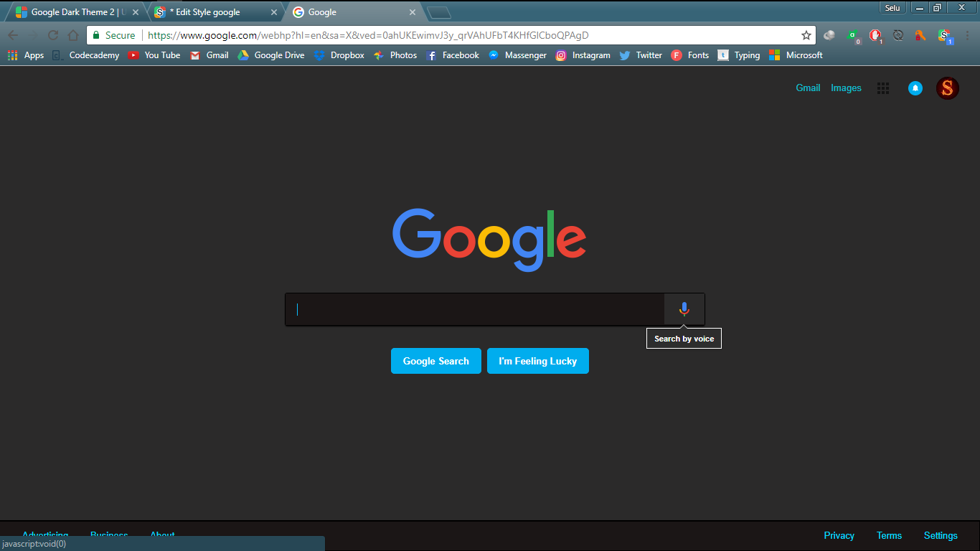Open the Massenger bookmark
This screenshot has width=980, height=551.
517,55
